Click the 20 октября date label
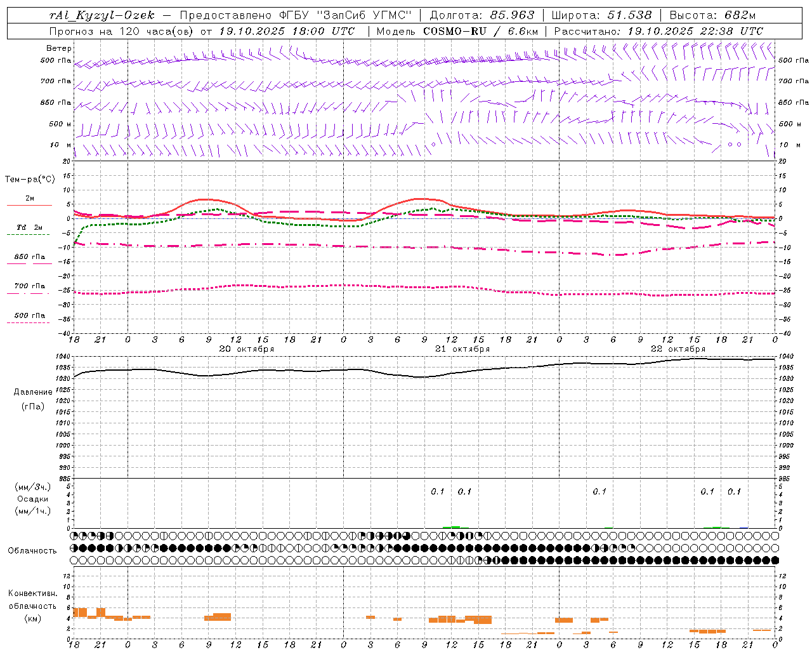 (x=247, y=349)
